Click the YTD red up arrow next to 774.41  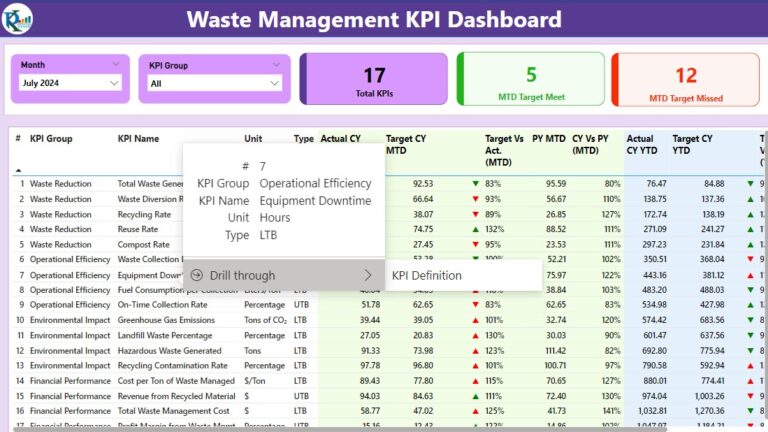click(x=750, y=381)
